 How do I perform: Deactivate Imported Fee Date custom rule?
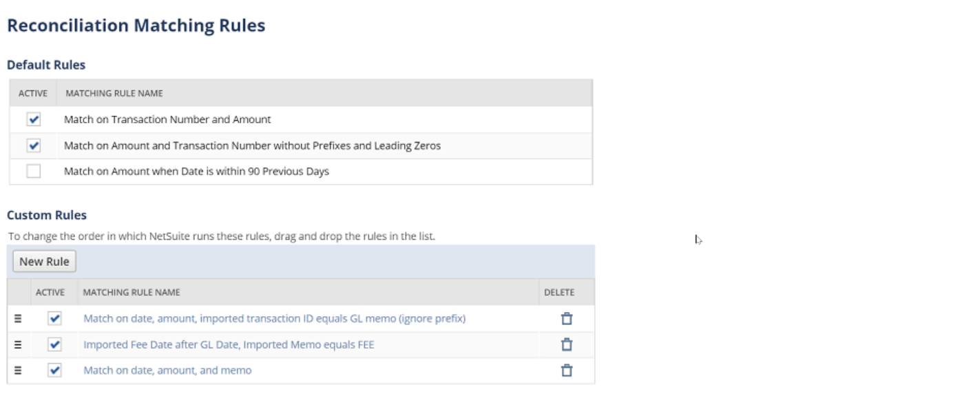point(55,344)
